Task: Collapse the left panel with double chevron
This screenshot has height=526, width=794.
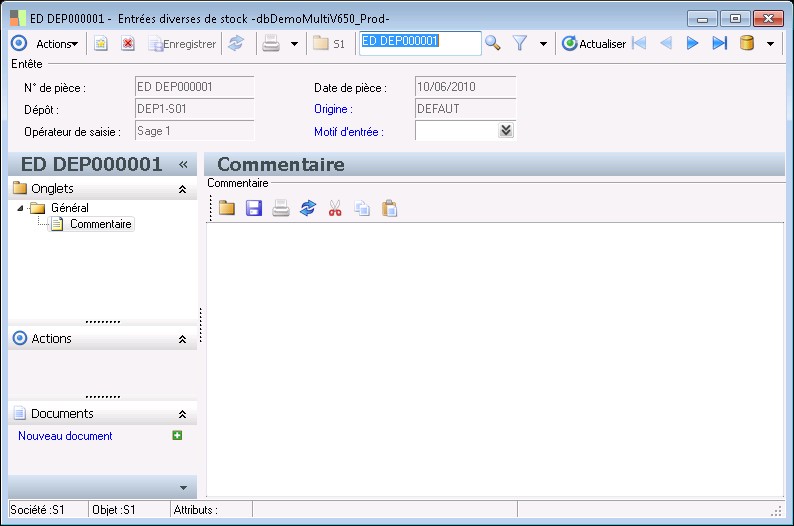Action: (x=183, y=165)
